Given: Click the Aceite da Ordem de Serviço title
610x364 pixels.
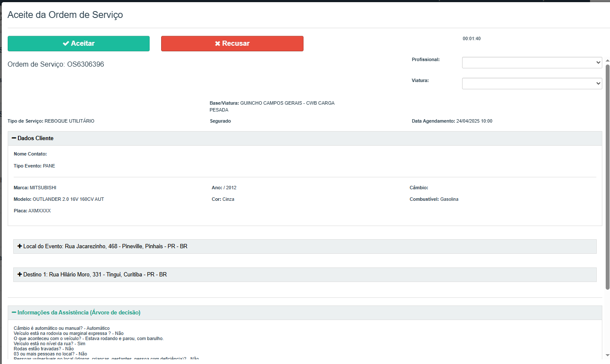Looking at the screenshot, I should point(65,15).
